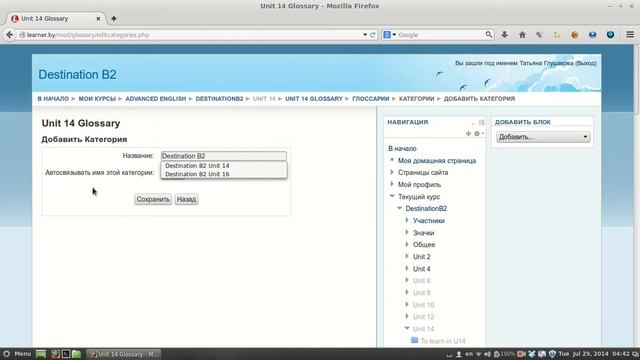
Task: Open Моя домашняя страница link
Action: tap(437, 161)
